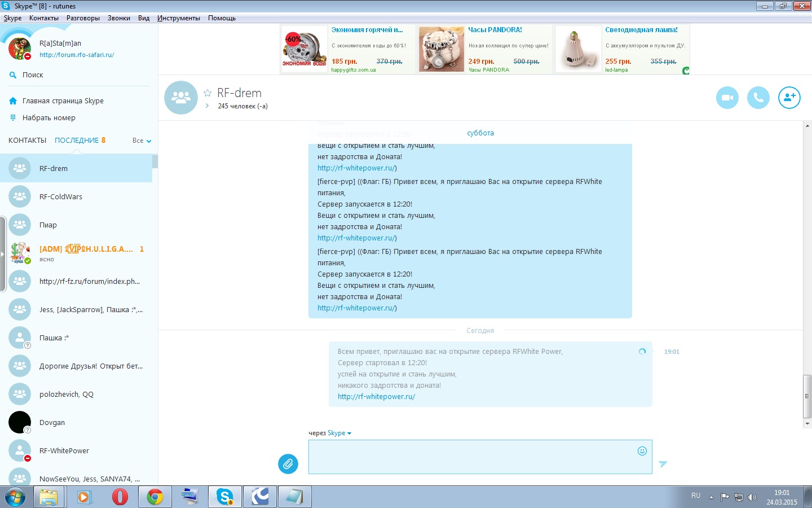
Task: Open R[a]Sta[m]an profile avatar
Action: tap(20, 49)
